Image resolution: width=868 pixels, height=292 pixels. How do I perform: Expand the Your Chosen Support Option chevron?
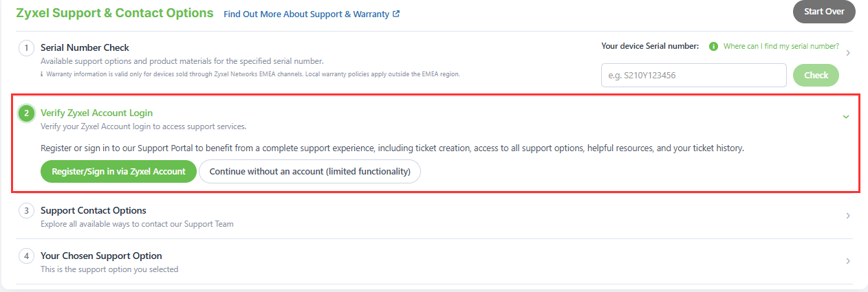point(847,261)
